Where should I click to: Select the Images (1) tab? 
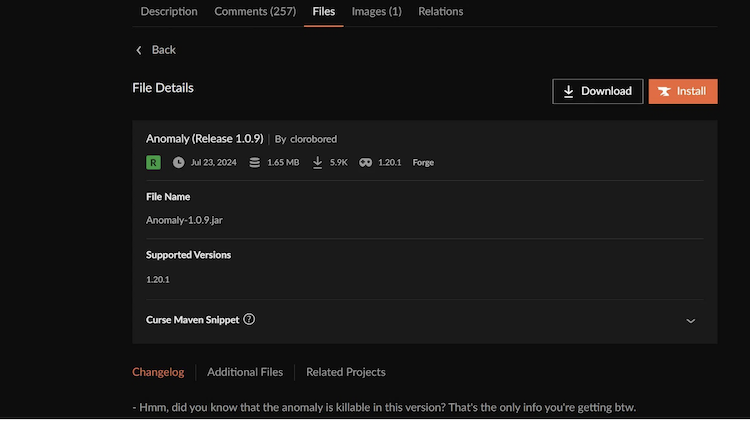(376, 12)
